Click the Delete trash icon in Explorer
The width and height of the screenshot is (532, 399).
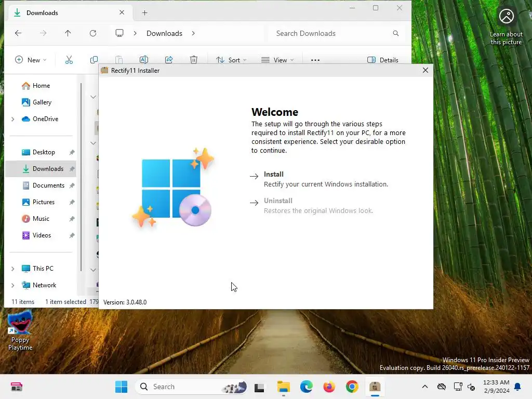coord(193,60)
